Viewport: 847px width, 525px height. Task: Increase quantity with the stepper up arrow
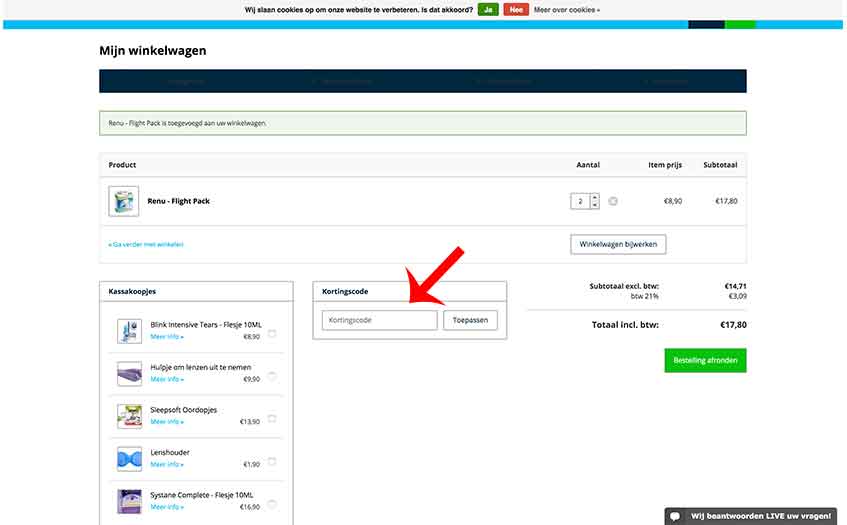pos(595,197)
